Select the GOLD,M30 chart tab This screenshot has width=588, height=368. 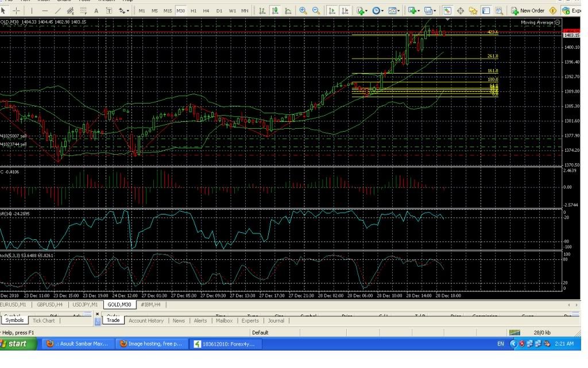(119, 305)
